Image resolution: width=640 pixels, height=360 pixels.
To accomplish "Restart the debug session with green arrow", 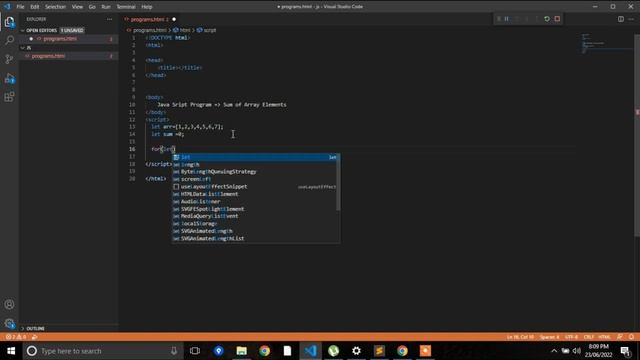I will pyautogui.click(x=547, y=19).
